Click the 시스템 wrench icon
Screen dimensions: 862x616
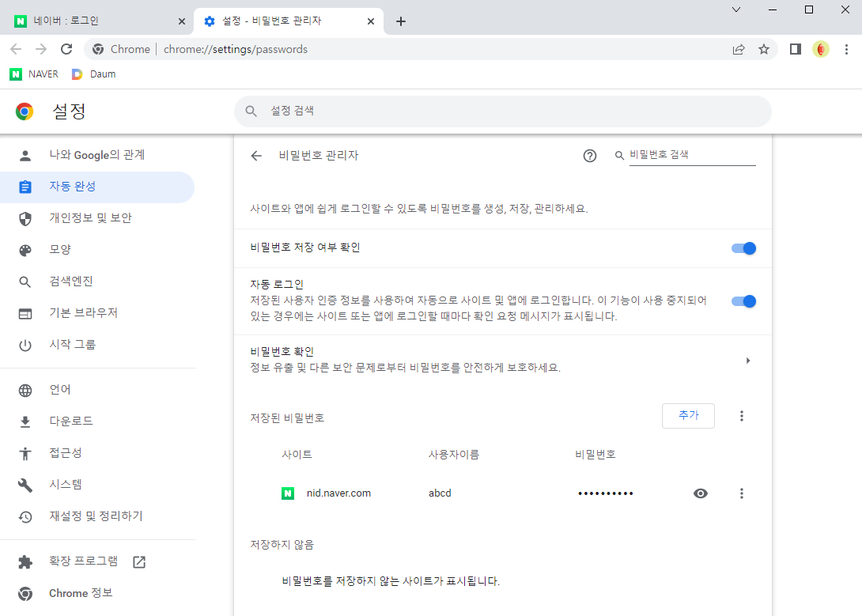tap(25, 485)
